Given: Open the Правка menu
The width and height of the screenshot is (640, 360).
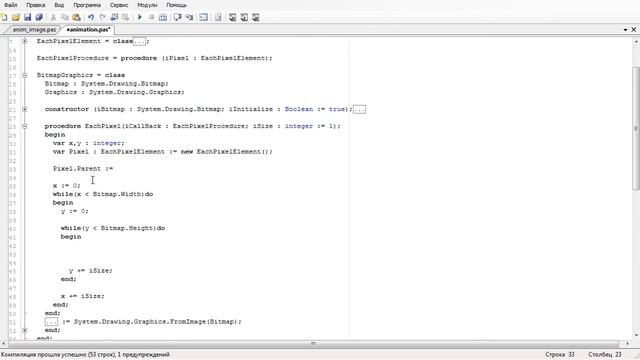Looking at the screenshot, I should click(36, 5).
